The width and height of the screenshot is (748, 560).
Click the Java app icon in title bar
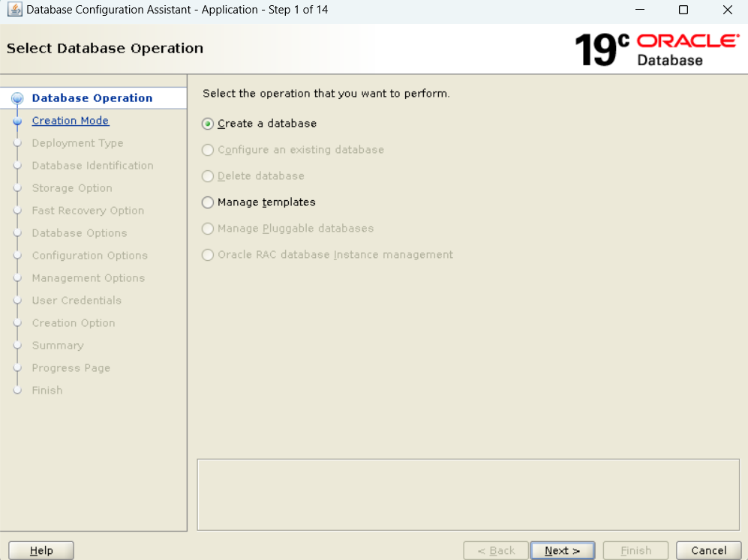coord(14,10)
